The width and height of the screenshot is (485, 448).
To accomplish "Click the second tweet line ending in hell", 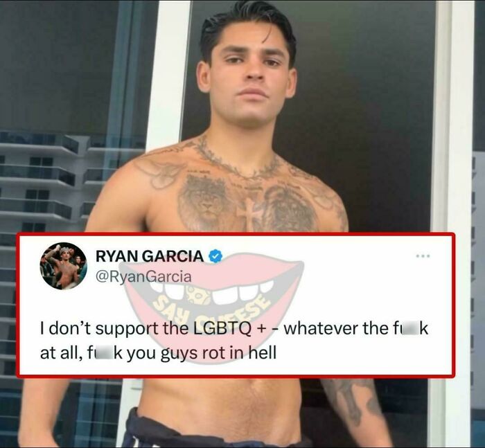I will [158, 353].
